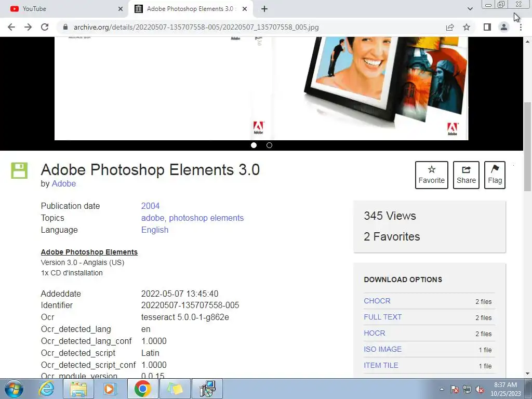Go forward with the browser forward arrow
The image size is (532, 399).
pyautogui.click(x=28, y=27)
